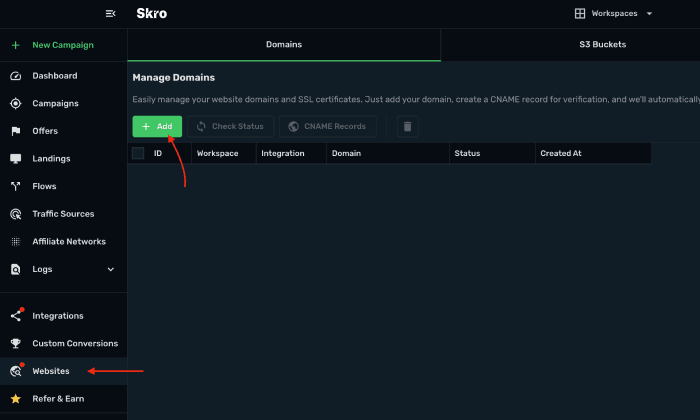Image resolution: width=700 pixels, height=420 pixels.
Task: Click the Traffic Sources icon
Action: coord(16,214)
